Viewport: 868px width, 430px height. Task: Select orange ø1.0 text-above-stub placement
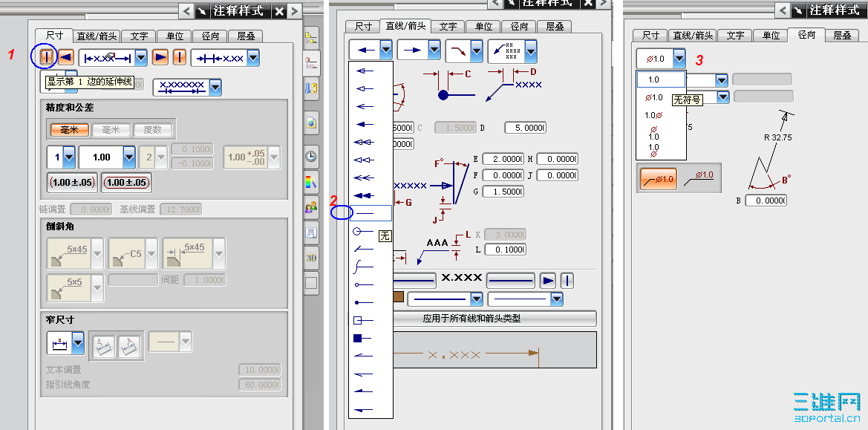[x=658, y=179]
